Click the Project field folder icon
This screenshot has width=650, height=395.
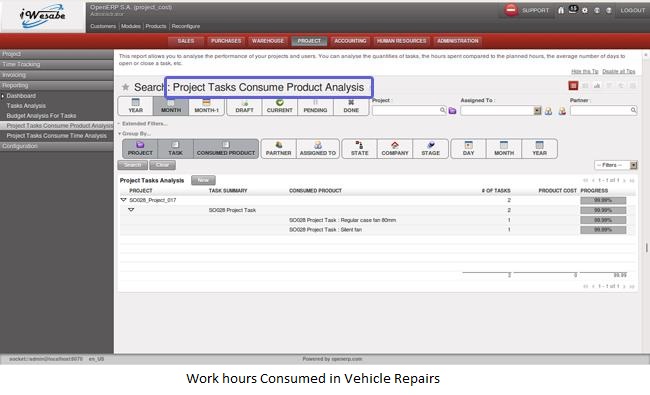click(x=452, y=110)
